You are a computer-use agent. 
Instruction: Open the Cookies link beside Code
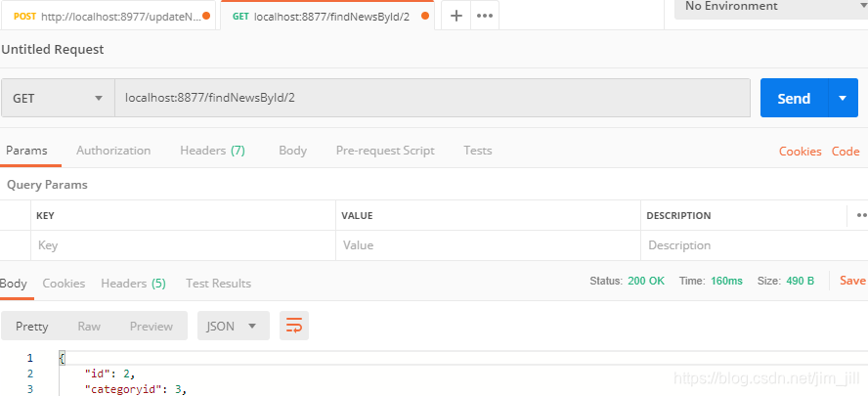[800, 152]
